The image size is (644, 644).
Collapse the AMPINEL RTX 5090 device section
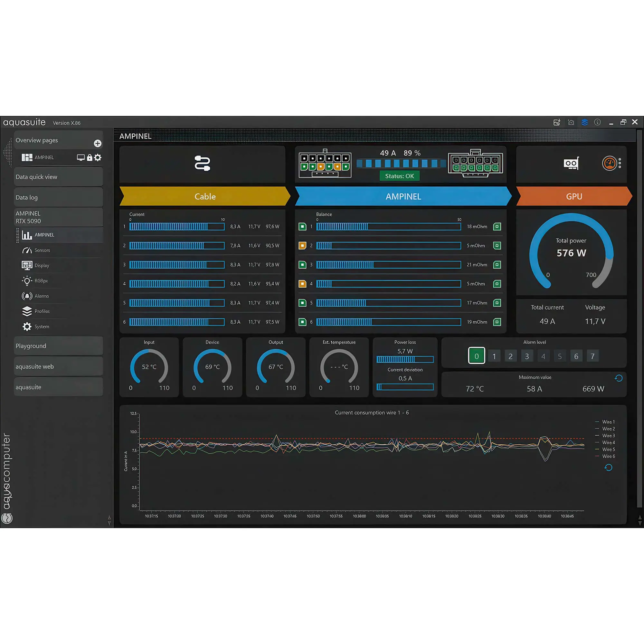(x=58, y=217)
